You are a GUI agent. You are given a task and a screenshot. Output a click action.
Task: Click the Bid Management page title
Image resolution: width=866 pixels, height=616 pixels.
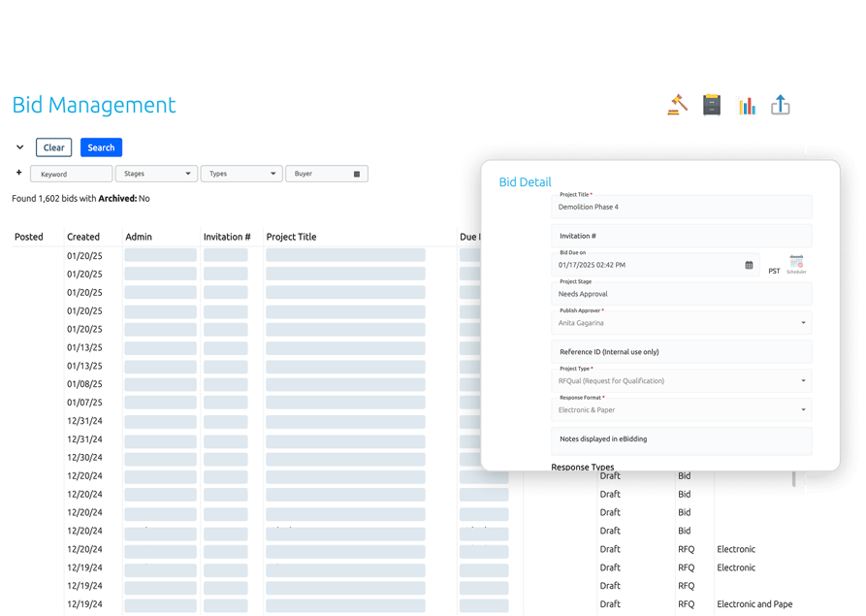pyautogui.click(x=94, y=105)
